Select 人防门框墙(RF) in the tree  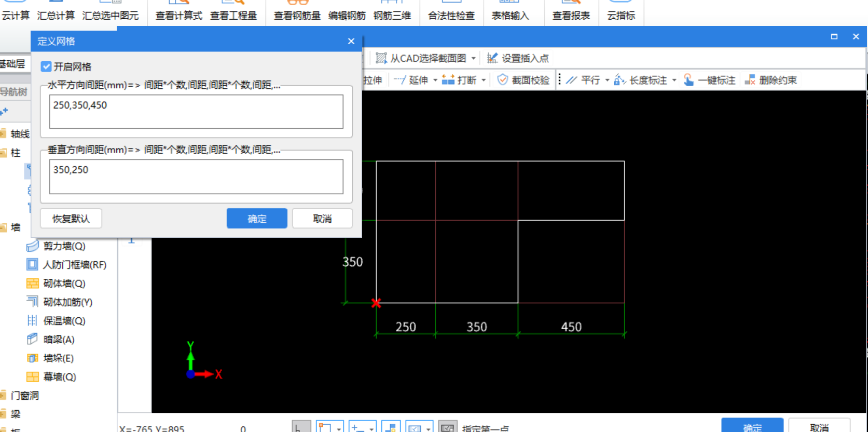click(x=66, y=265)
